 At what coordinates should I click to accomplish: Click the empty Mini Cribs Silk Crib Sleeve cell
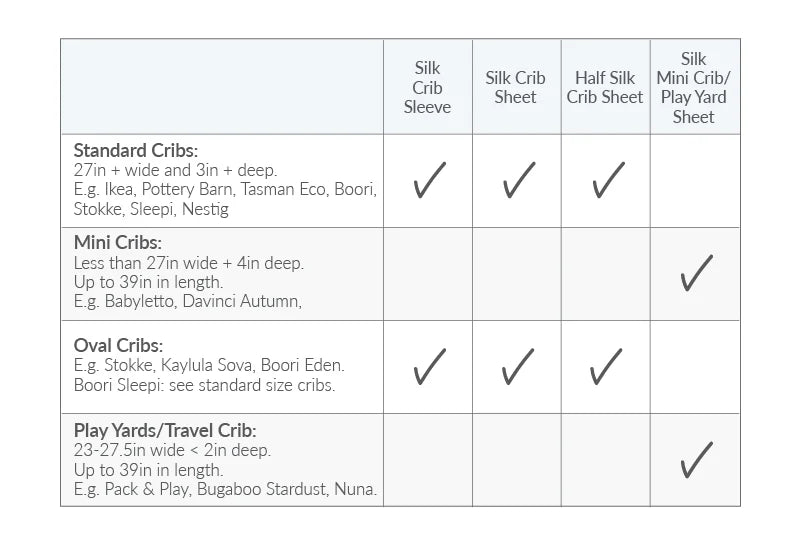click(428, 273)
